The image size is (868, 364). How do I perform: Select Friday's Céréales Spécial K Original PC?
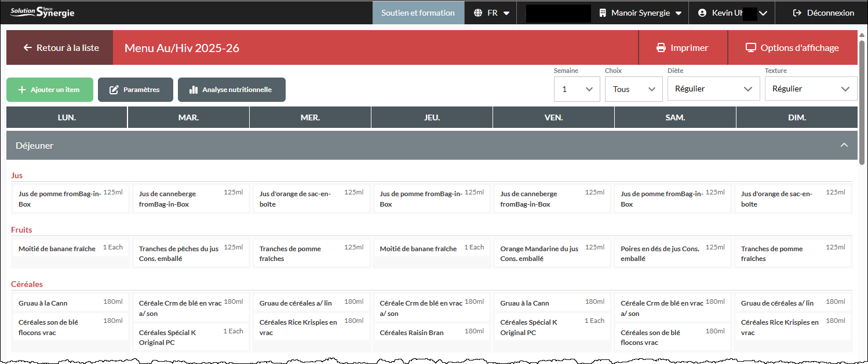tap(552, 327)
